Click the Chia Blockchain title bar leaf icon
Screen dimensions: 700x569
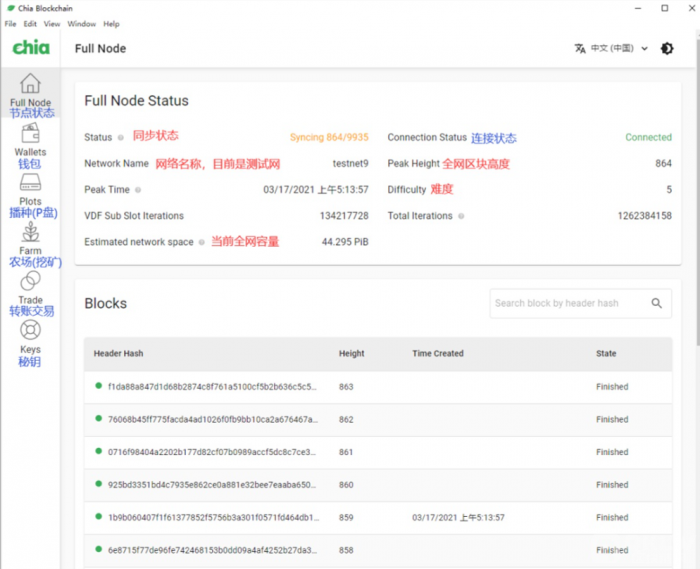(11, 8)
